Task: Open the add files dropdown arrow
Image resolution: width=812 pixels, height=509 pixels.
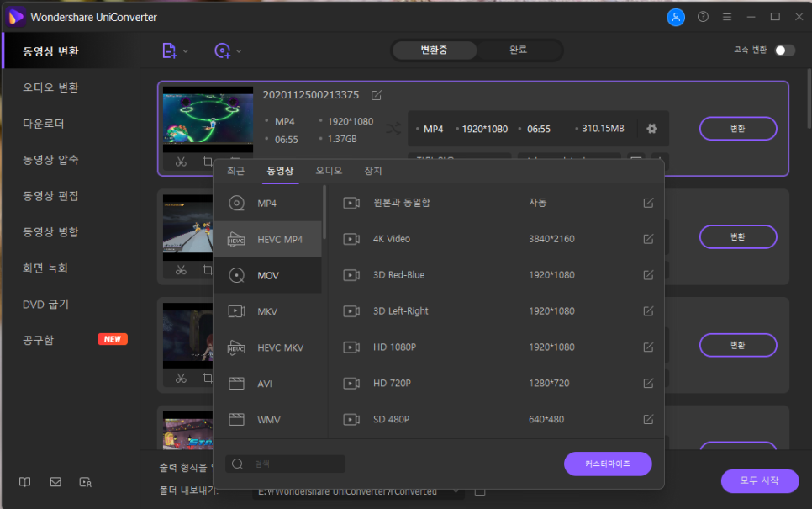Action: (186, 51)
